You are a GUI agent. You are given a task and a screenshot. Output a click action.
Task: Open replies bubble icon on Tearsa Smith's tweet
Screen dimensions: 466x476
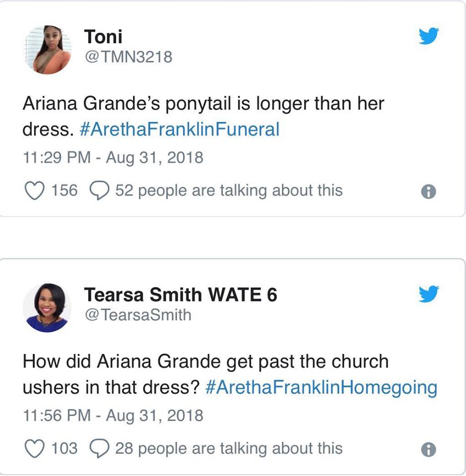click(x=98, y=449)
